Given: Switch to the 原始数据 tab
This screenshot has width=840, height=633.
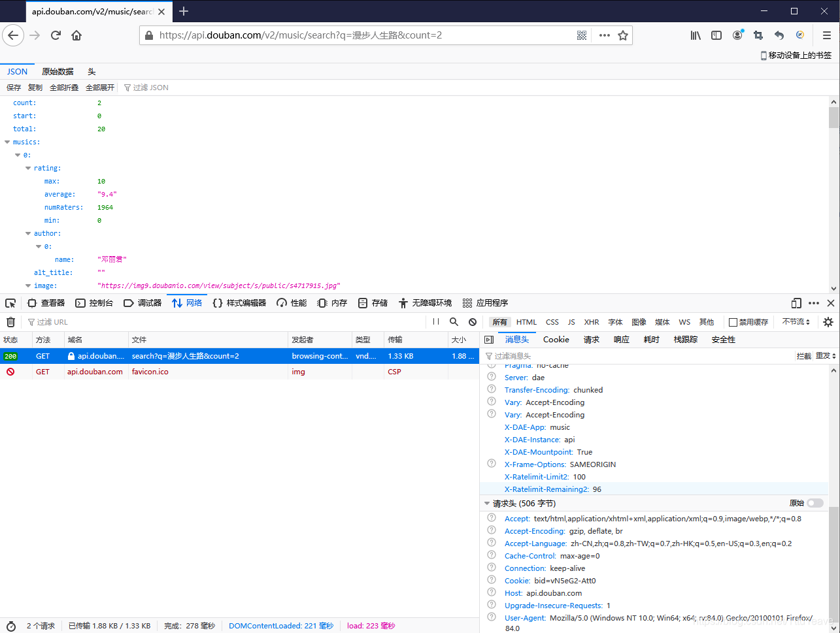Looking at the screenshot, I should tap(58, 72).
